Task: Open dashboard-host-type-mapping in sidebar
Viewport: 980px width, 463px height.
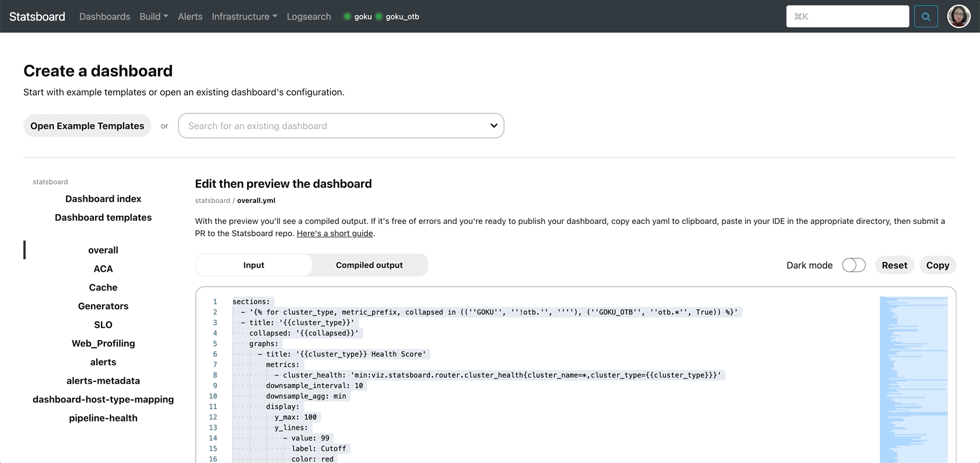Action: pyautogui.click(x=103, y=399)
